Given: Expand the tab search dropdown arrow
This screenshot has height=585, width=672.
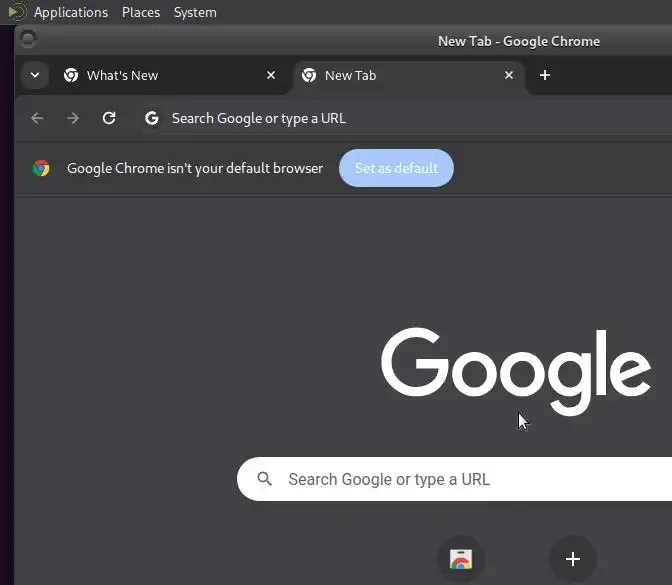Looking at the screenshot, I should point(35,75).
